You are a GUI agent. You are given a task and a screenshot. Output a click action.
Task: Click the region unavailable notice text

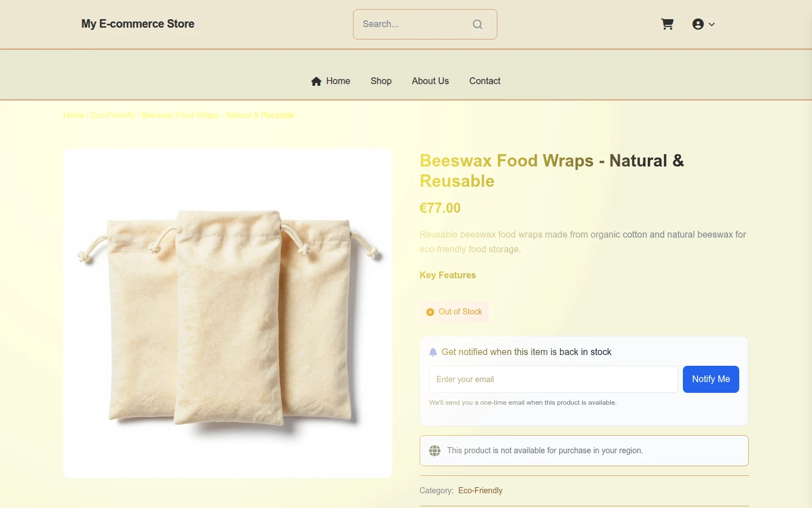(x=545, y=450)
